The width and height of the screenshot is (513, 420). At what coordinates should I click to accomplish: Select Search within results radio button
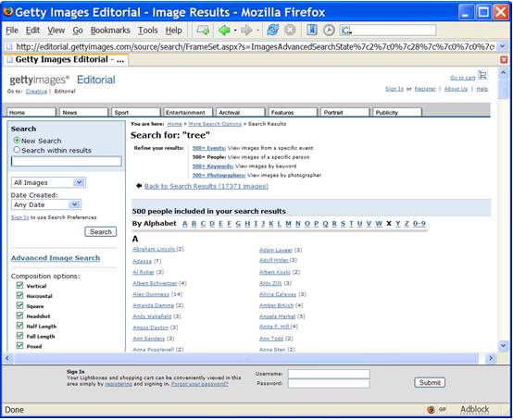17,150
